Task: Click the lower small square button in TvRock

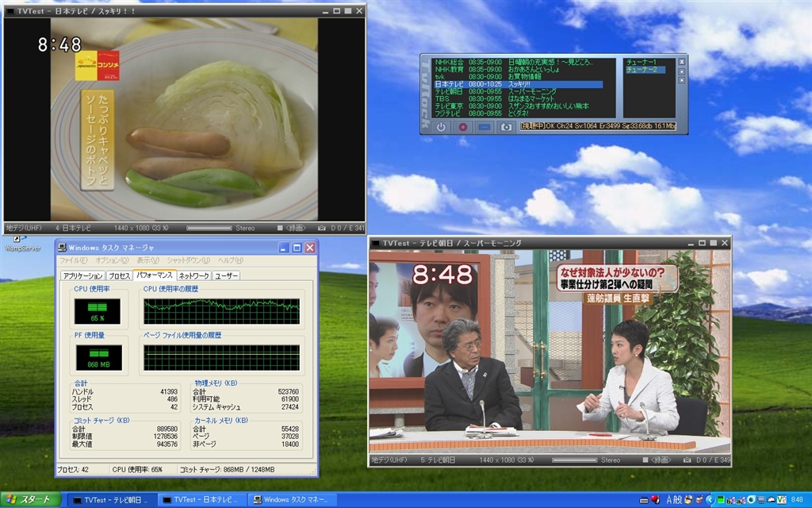Action: pos(681,80)
